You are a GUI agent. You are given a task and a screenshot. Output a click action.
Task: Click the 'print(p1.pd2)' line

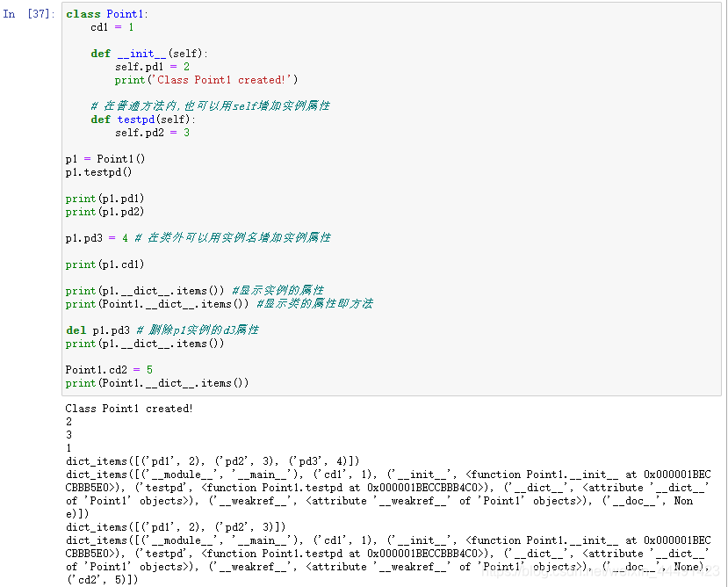click(x=105, y=212)
